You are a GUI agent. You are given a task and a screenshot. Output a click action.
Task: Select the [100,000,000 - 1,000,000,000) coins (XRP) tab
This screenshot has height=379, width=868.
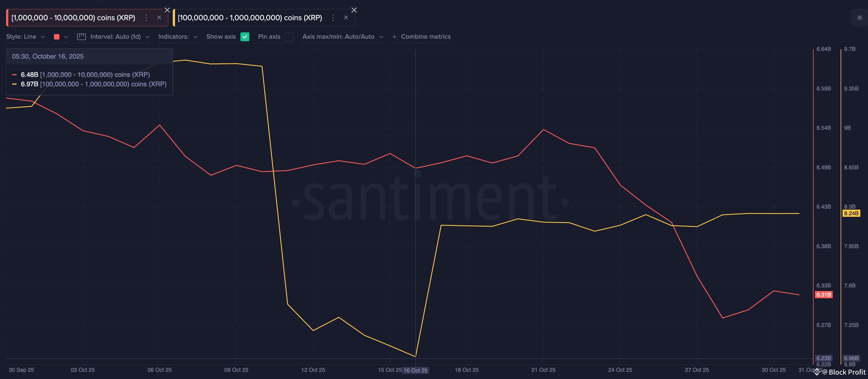[250, 17]
